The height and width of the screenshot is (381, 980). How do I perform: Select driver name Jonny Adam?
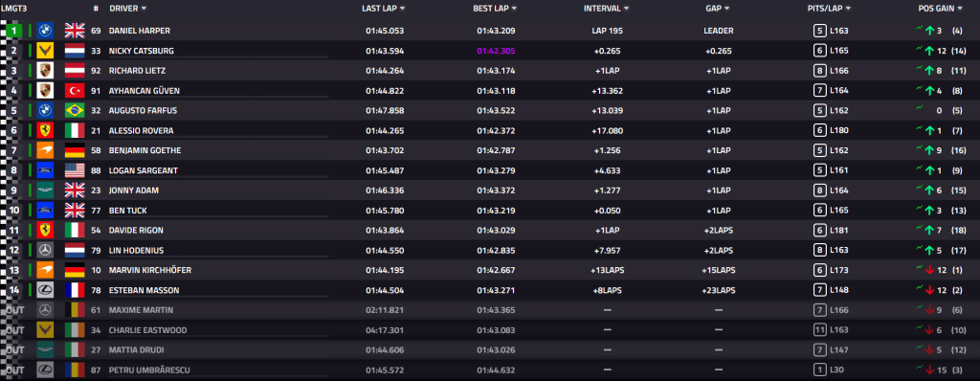click(133, 190)
